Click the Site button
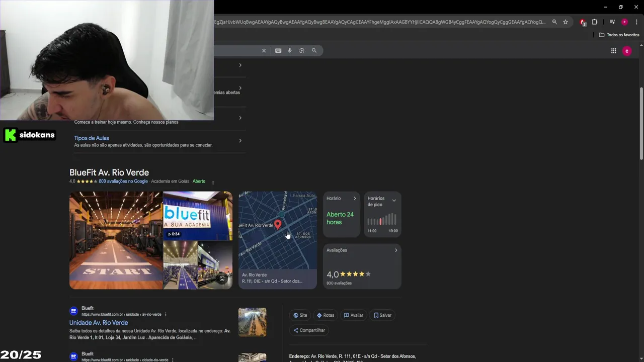Image resolution: width=644 pixels, height=362 pixels. [x=300, y=315]
